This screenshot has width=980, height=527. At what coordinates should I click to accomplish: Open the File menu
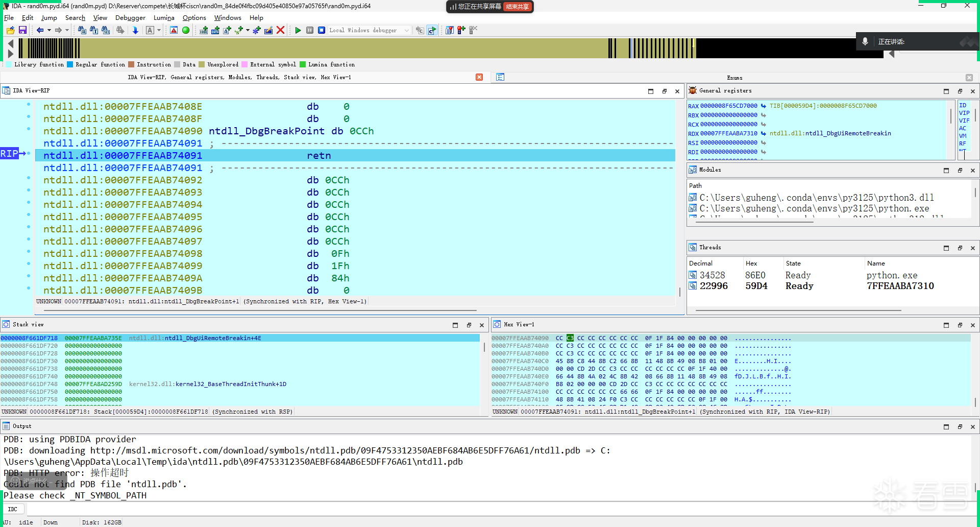click(x=9, y=18)
